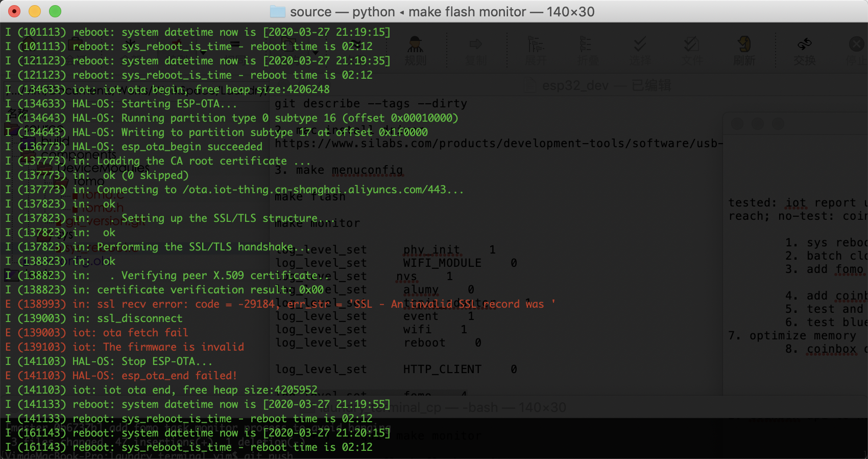This screenshot has height=459, width=868.
Task: Click the 'Starting ESP-OTA...' log line
Action: [x=122, y=104]
